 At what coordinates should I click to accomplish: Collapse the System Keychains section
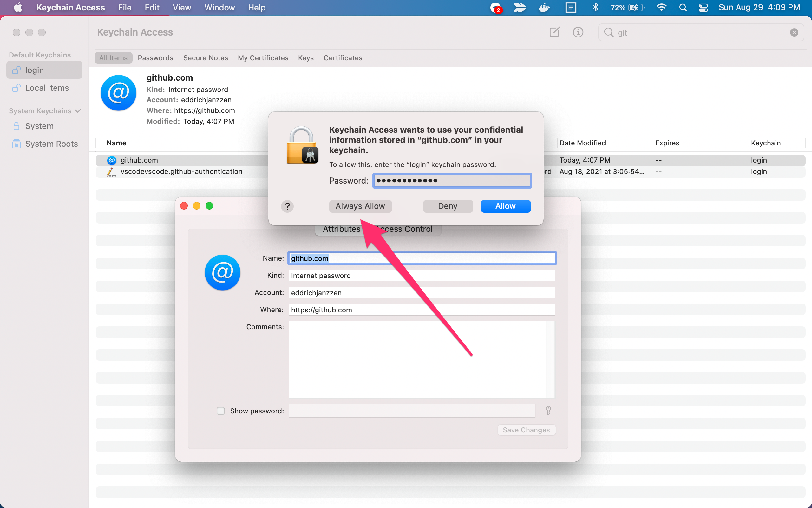(78, 111)
